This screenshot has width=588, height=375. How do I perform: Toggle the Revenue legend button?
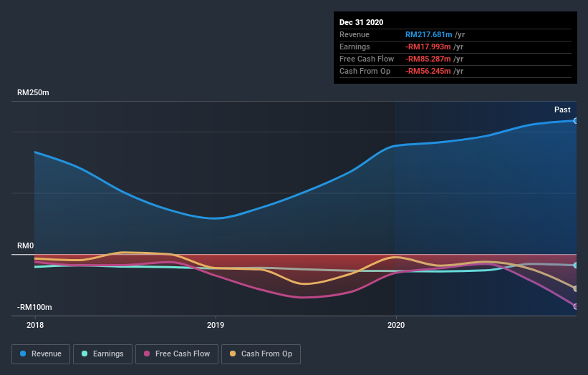point(41,354)
